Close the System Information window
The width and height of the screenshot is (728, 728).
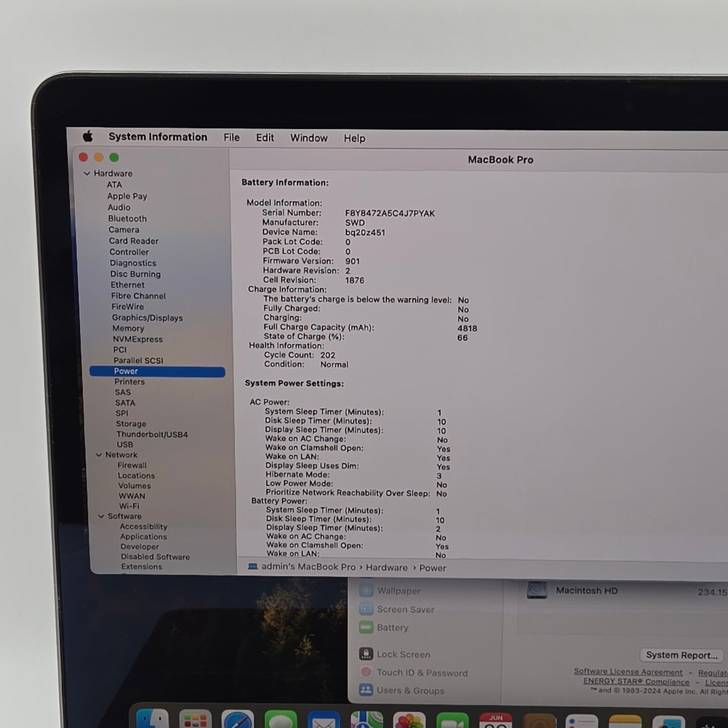pyautogui.click(x=83, y=157)
